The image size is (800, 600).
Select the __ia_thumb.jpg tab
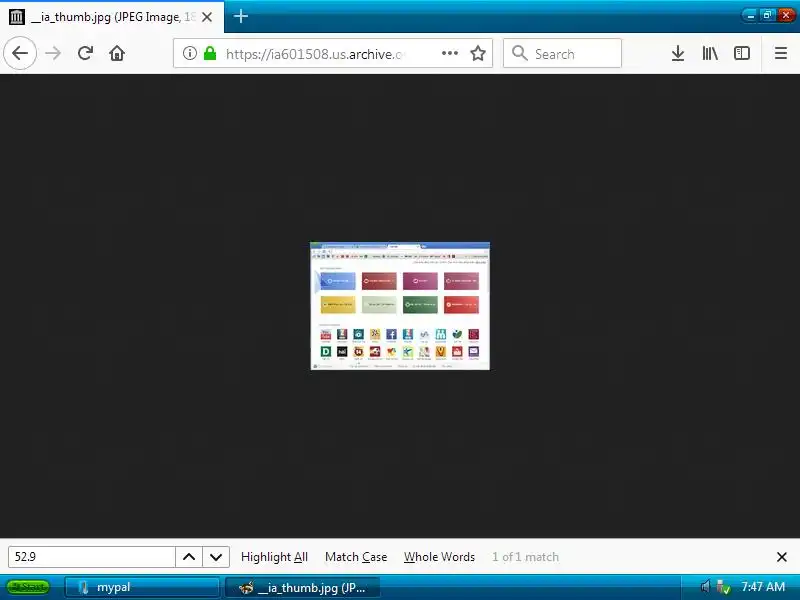(x=112, y=17)
